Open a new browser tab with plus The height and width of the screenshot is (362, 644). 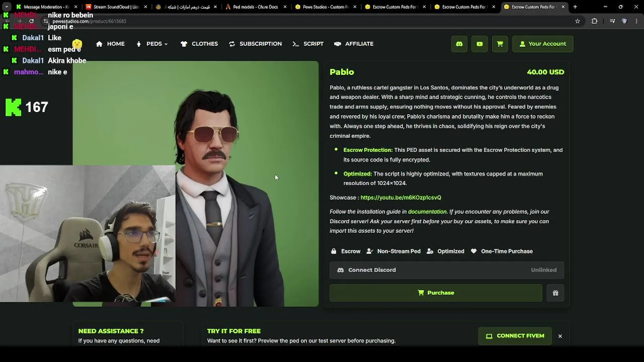[x=575, y=7]
